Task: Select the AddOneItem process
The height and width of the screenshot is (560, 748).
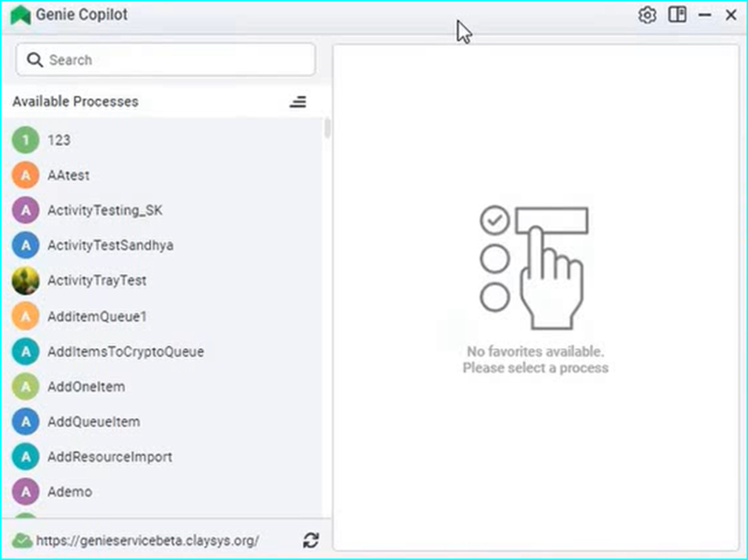Action: coord(162,386)
